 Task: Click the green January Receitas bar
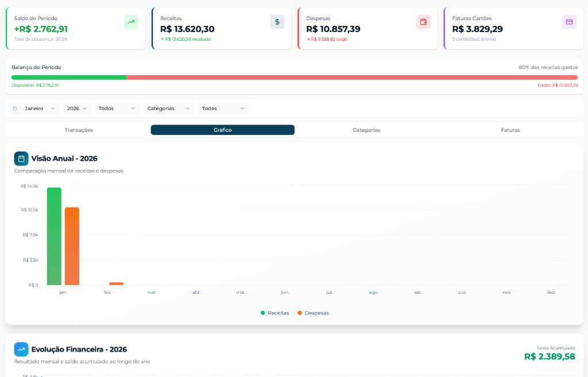pos(54,236)
